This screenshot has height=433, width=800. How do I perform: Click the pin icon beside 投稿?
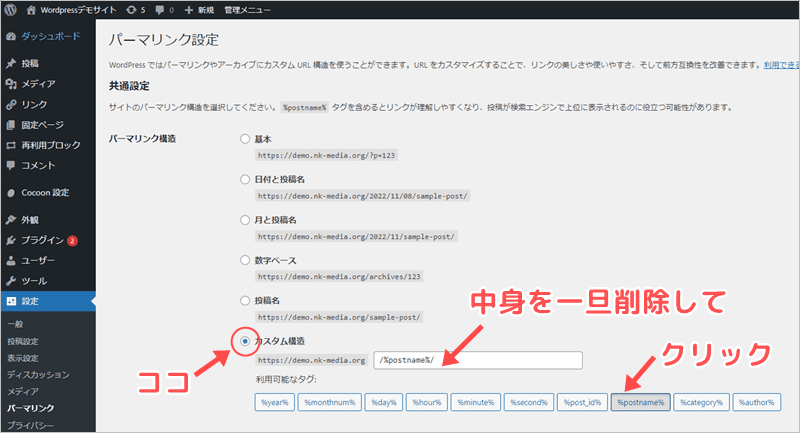[11, 63]
